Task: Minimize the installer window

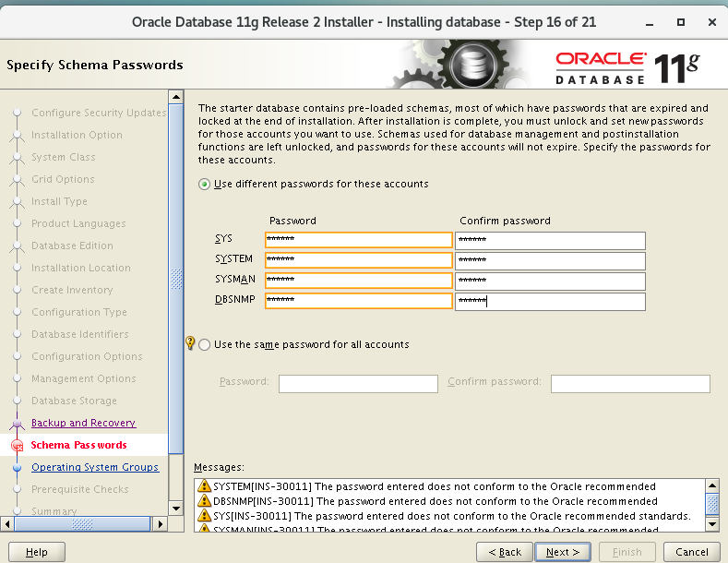Action: [x=650, y=22]
